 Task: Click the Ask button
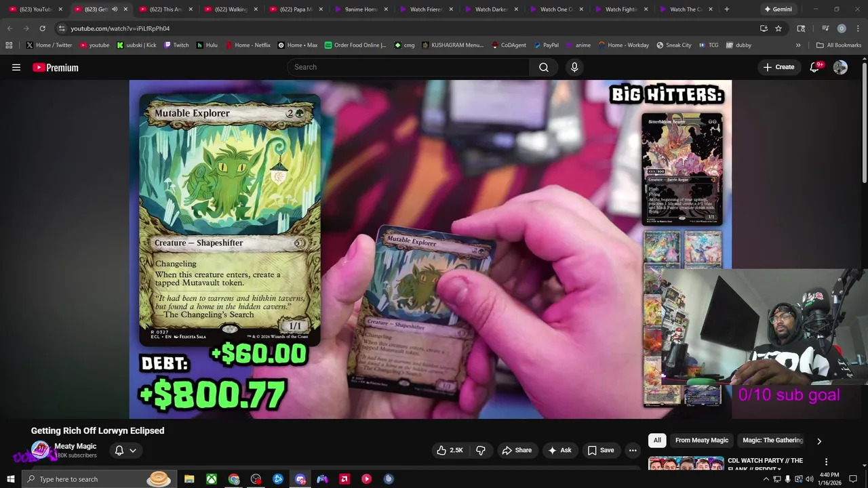click(x=559, y=450)
